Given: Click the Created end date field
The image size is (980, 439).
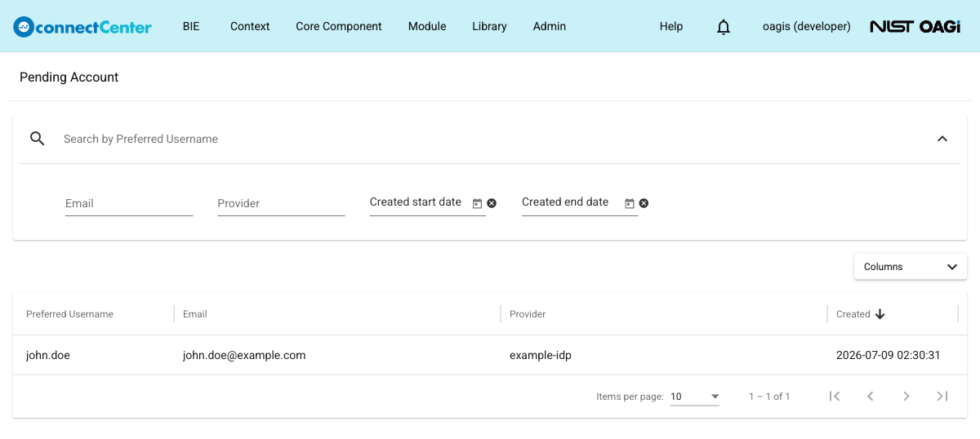Looking at the screenshot, I should coord(571,203).
